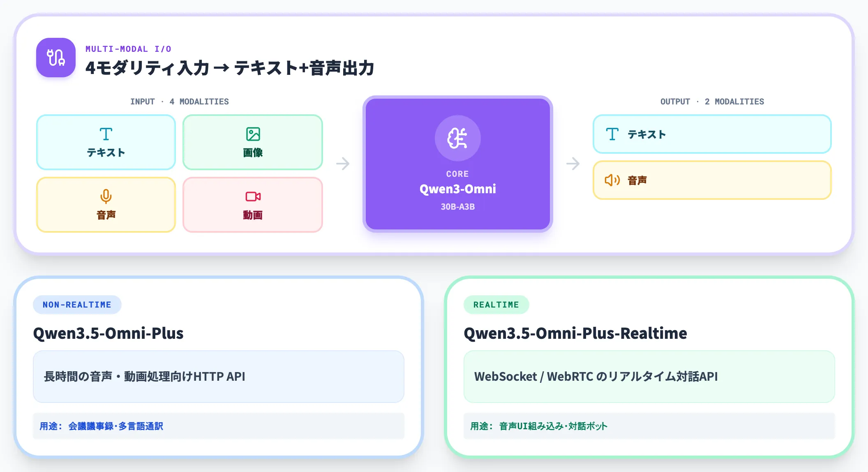868x472 pixels.
Task: Click the Qwen3.5-Omni-Plus heading
Action: [108, 333]
